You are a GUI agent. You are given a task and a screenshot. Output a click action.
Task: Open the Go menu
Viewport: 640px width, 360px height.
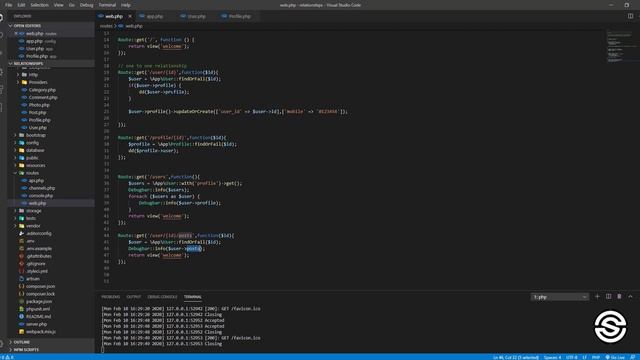point(71,5)
